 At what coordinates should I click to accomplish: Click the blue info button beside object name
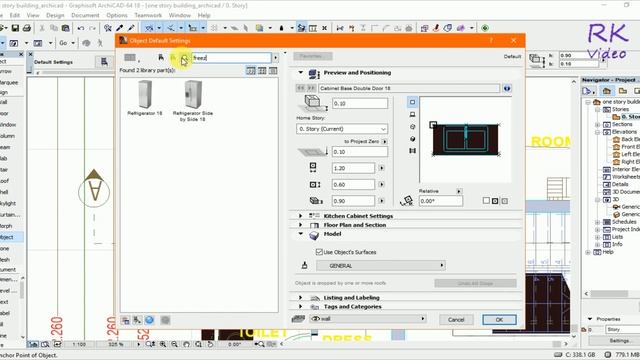(x=507, y=88)
